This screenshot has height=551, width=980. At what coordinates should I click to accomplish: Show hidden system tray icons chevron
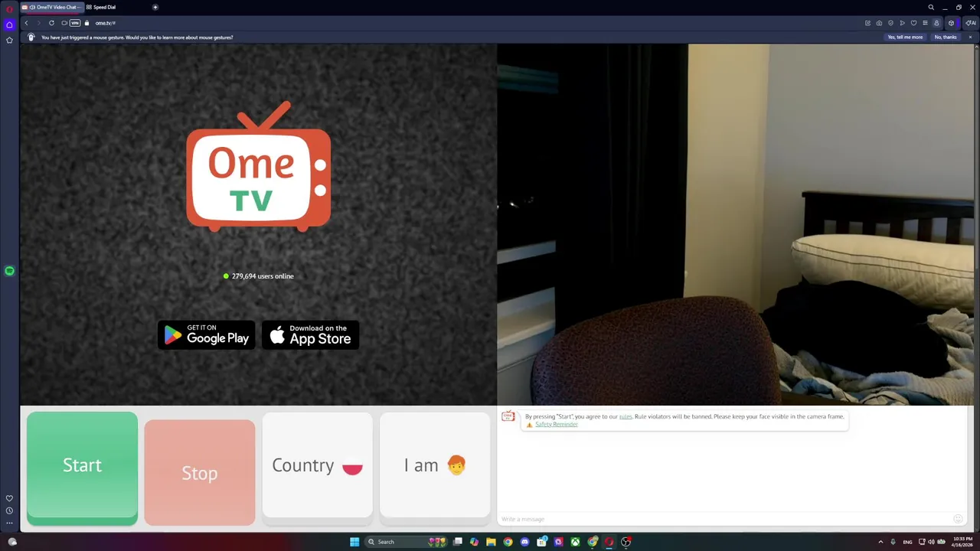880,542
